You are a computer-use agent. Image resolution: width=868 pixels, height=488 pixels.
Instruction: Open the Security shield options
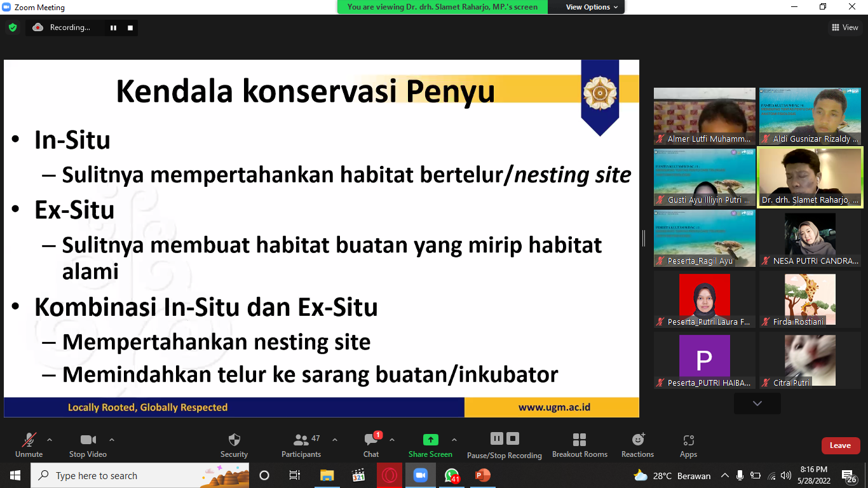coord(234,445)
